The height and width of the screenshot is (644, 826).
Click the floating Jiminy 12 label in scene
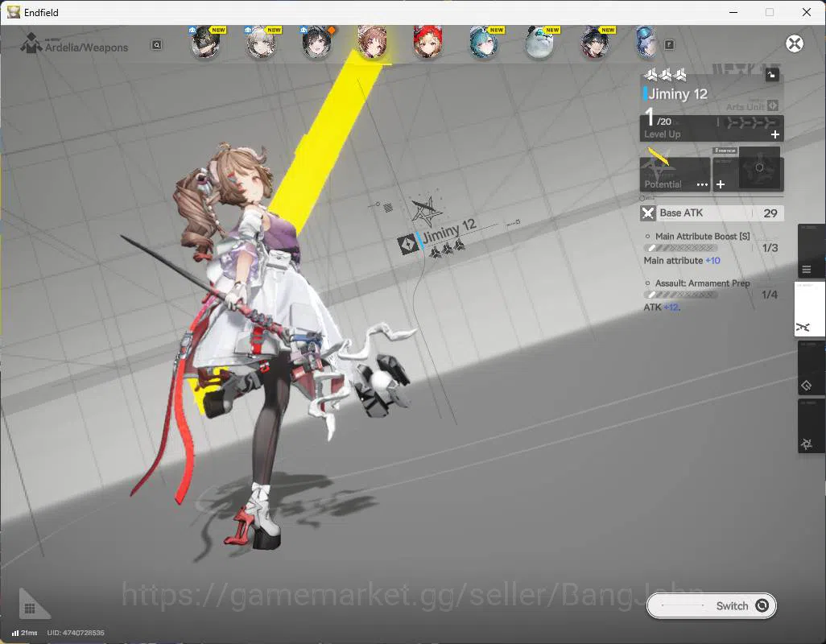pyautogui.click(x=449, y=231)
